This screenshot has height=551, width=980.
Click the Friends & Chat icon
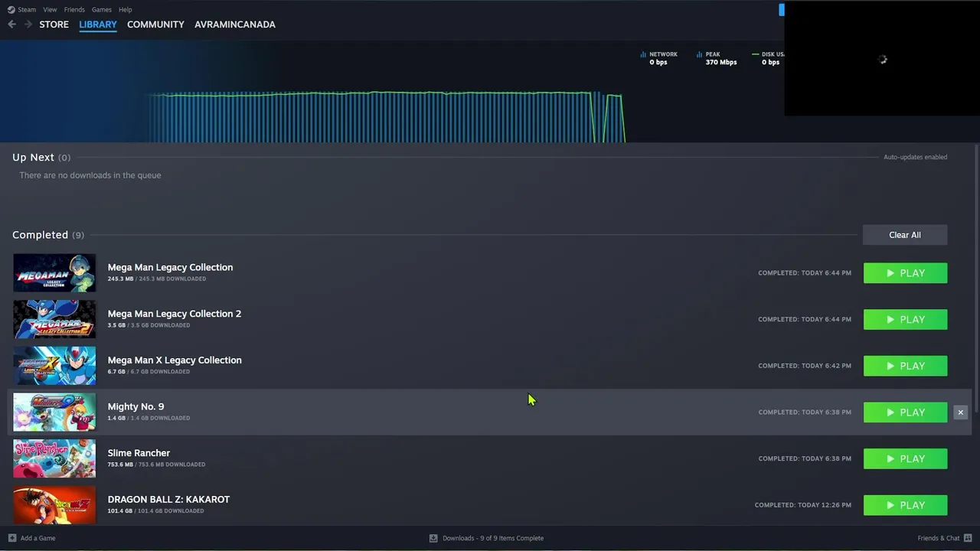click(x=968, y=538)
